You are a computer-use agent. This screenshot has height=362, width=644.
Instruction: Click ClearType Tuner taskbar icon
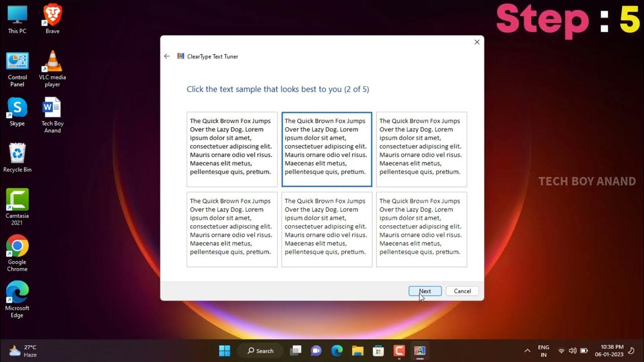coord(419,350)
